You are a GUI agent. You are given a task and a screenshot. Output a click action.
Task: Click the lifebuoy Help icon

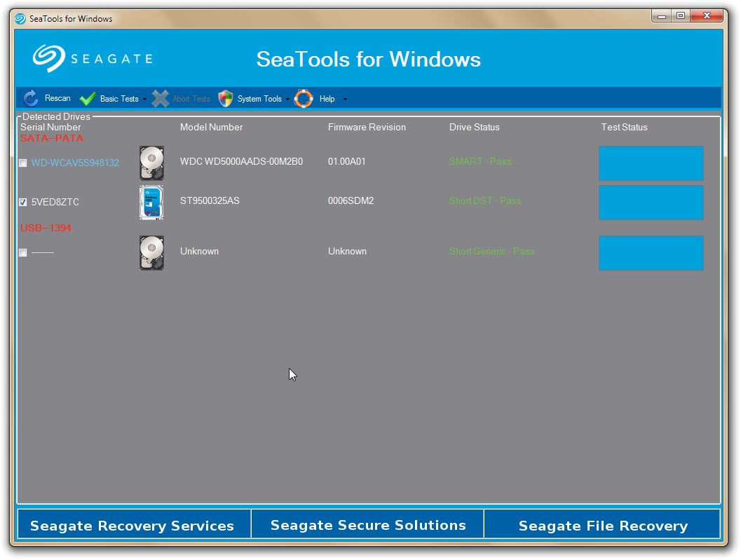click(304, 98)
